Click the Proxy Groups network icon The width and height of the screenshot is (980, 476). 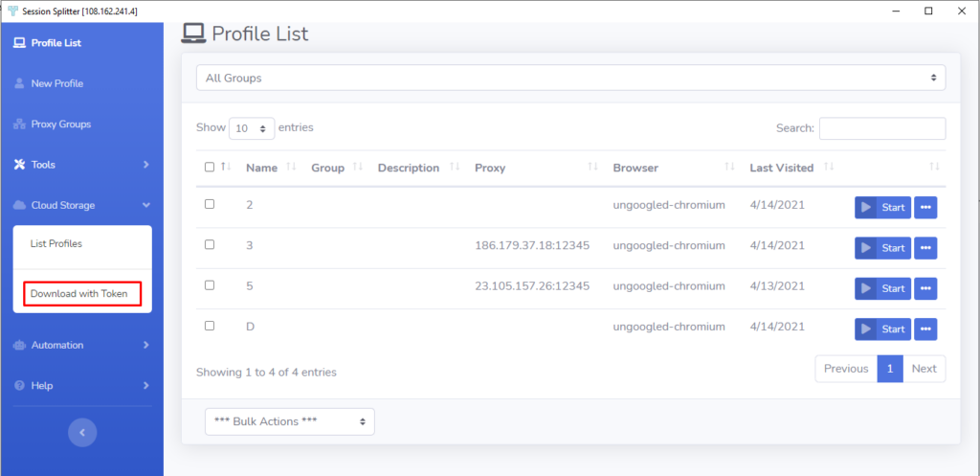coord(19,124)
